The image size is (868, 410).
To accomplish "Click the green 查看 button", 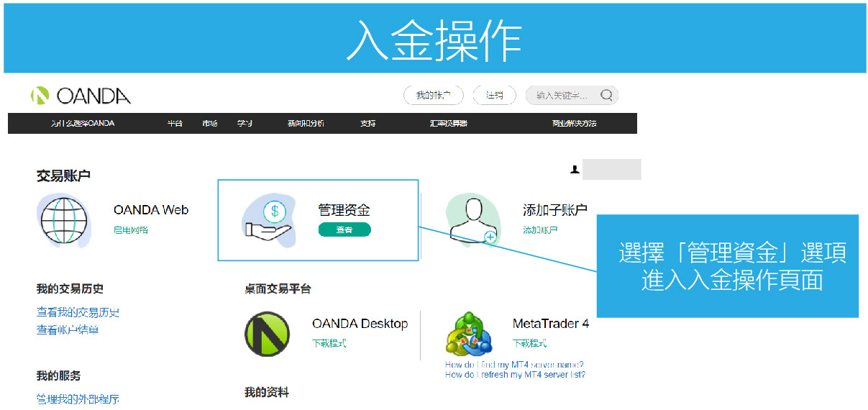I will (x=344, y=230).
